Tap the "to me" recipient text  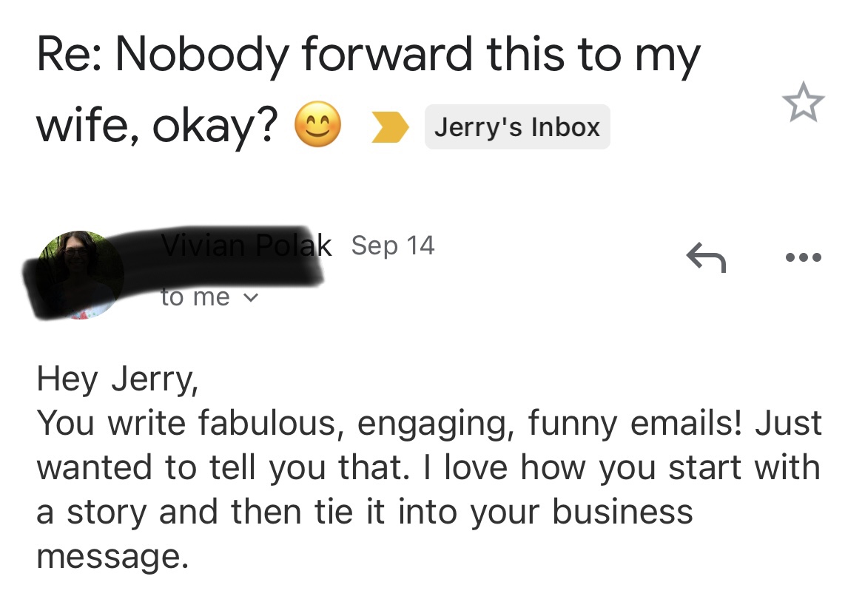(x=195, y=297)
